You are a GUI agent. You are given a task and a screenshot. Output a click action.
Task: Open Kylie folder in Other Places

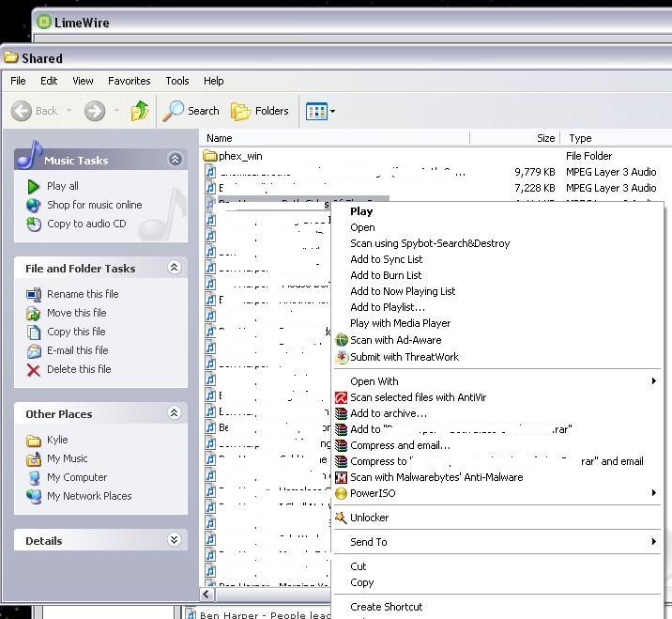point(57,440)
